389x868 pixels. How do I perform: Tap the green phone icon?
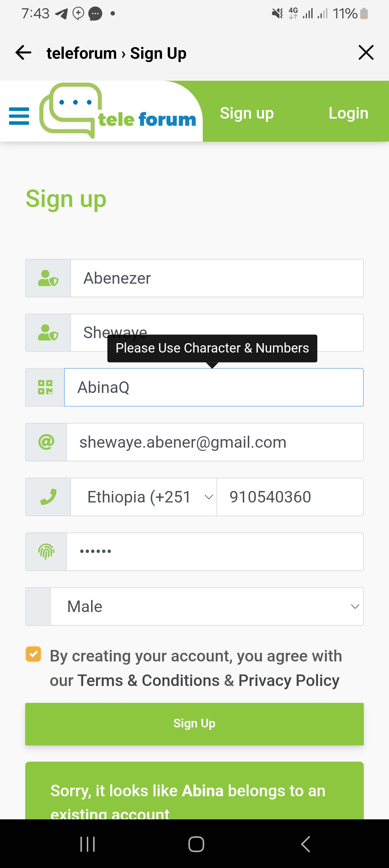point(48,497)
